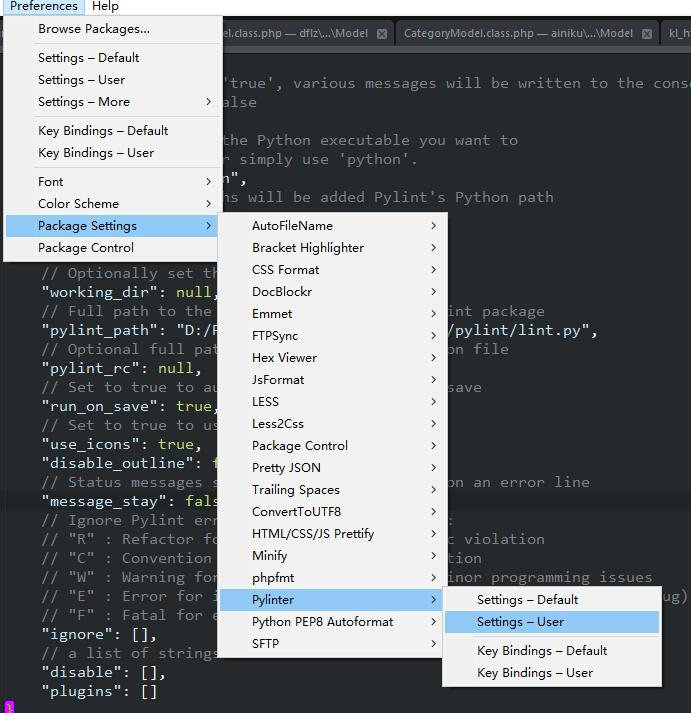Expand the Font submenu arrow

(208, 182)
